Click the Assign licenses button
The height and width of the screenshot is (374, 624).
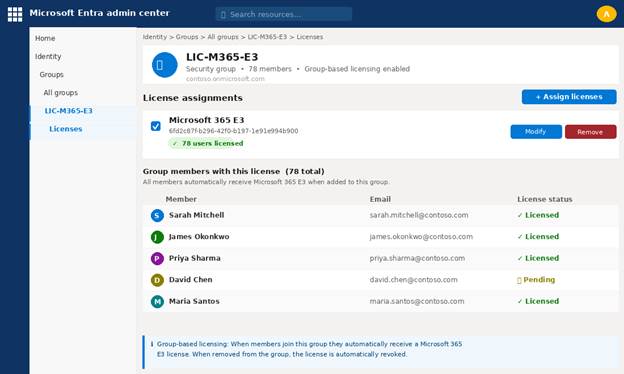click(569, 97)
